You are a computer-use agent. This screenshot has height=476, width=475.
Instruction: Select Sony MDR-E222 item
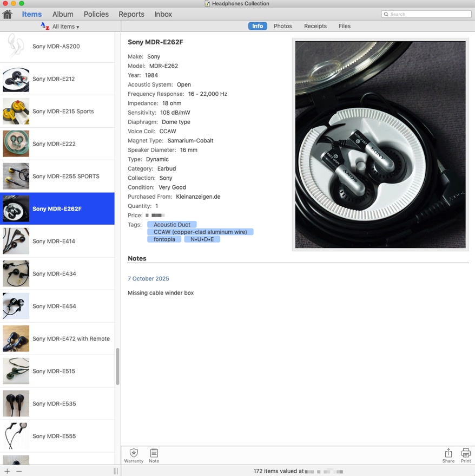click(57, 144)
